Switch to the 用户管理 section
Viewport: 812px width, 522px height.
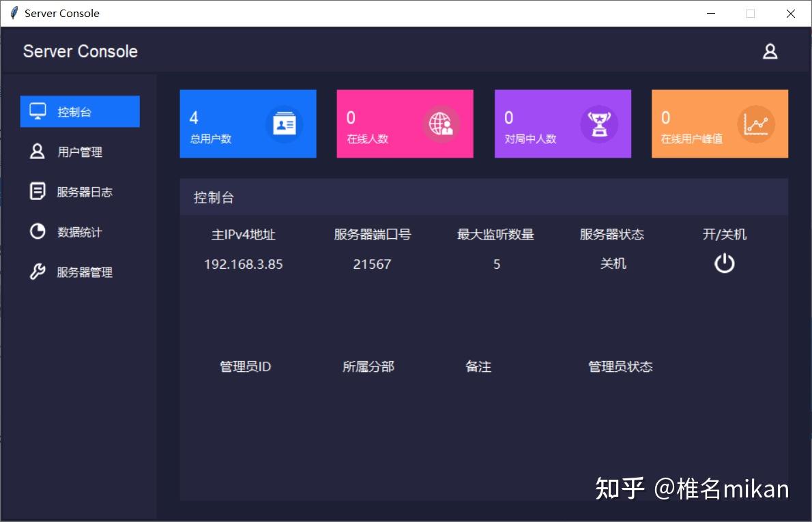click(80, 151)
